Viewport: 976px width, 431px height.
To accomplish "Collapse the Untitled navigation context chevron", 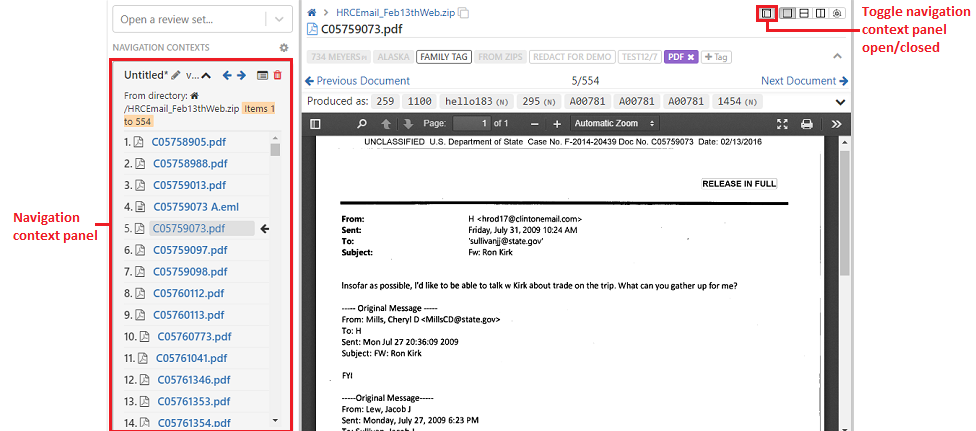I will tap(207, 75).
